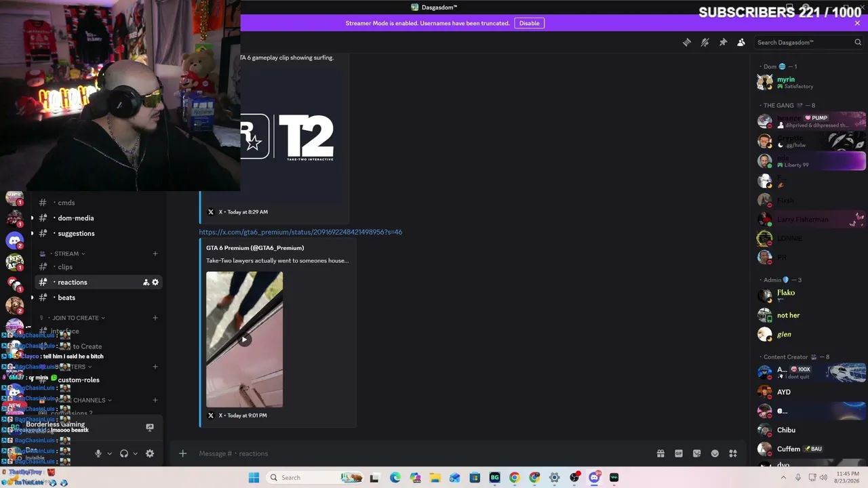This screenshot has width=868, height=488.
Task: Open the suggestions channel
Action: point(76,233)
